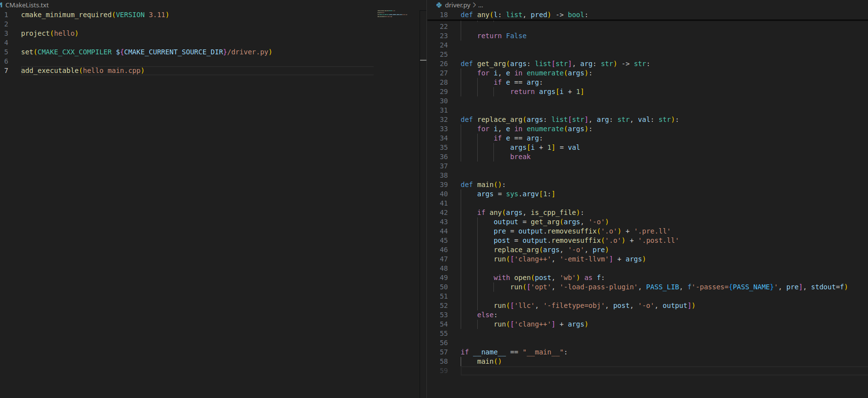Click 'main.cpp' in add_executable line

pos(124,70)
